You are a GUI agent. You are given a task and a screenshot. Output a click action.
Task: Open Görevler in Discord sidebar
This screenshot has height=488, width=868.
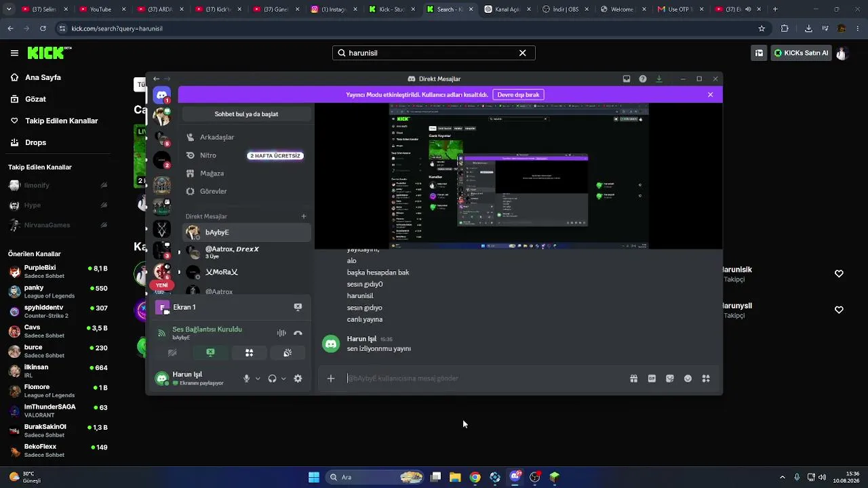(247, 191)
